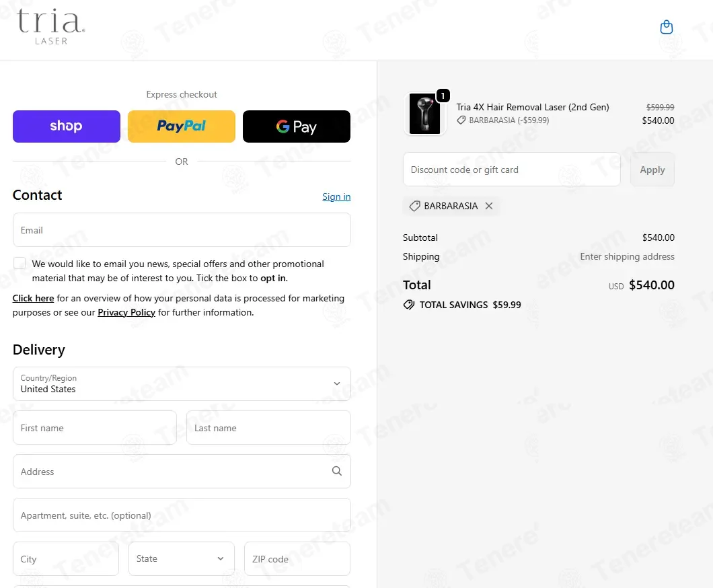Check out using PayPal

pos(182,126)
